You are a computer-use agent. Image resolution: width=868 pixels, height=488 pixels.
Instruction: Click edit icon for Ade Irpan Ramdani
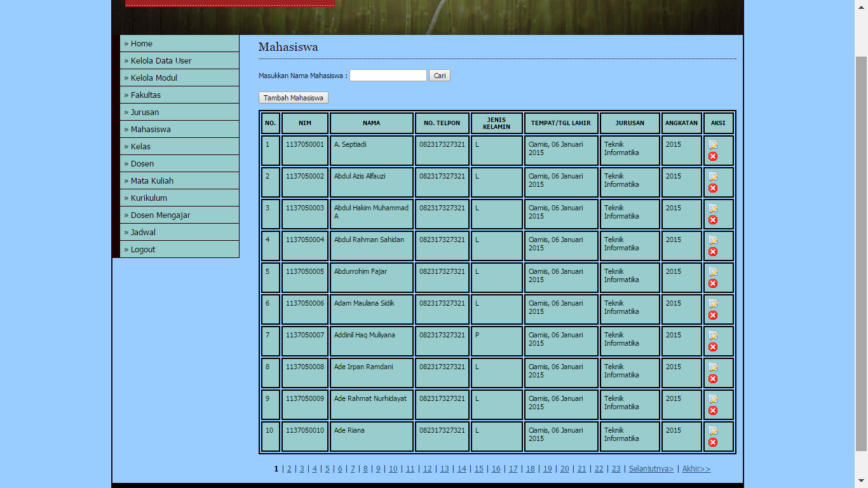point(713,367)
